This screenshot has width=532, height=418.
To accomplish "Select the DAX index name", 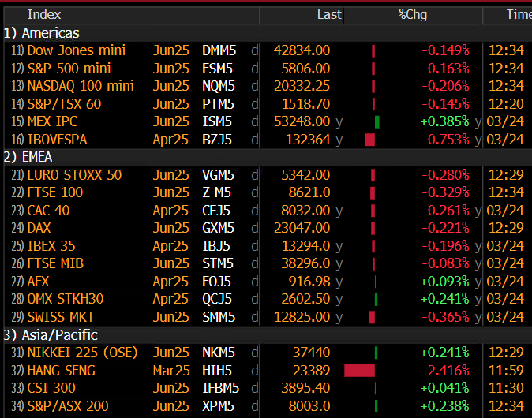I will tap(39, 228).
